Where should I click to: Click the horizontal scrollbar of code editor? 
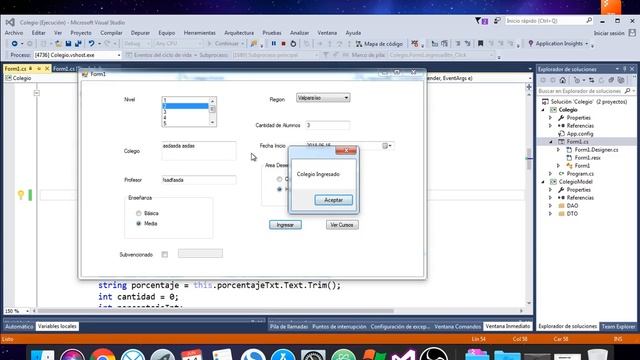(216, 311)
